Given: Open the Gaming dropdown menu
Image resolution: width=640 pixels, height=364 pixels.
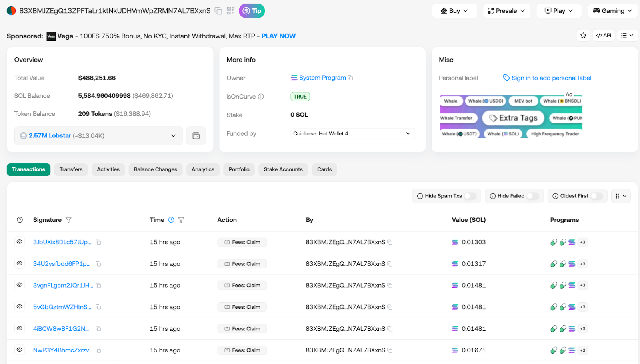Looking at the screenshot, I should click(612, 11).
